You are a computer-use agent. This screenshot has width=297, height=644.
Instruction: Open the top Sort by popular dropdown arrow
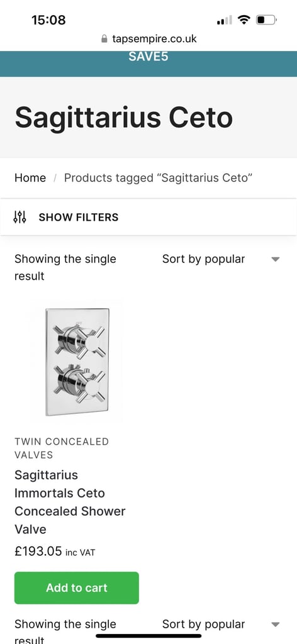[276, 259]
